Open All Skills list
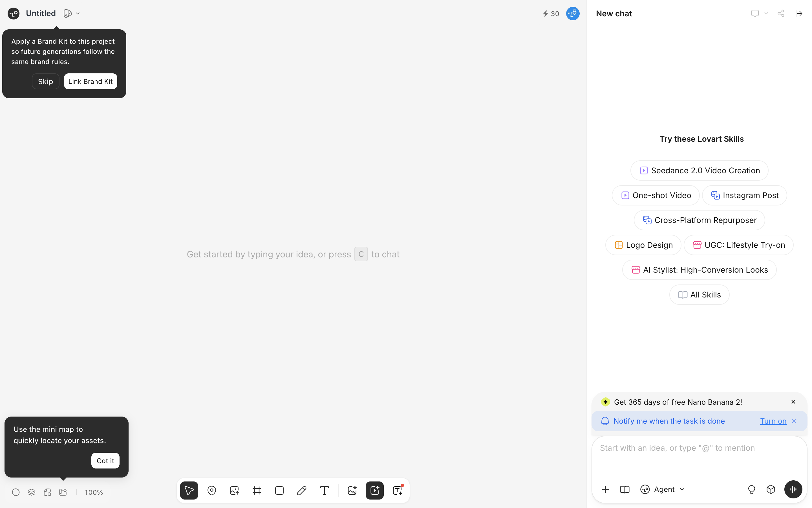The width and height of the screenshot is (812, 508). point(699,295)
